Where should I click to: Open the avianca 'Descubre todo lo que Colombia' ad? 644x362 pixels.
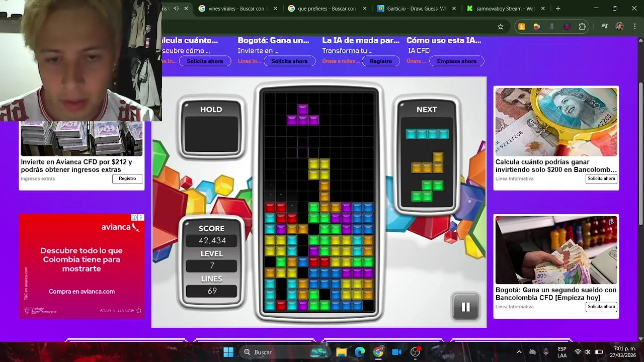click(82, 259)
